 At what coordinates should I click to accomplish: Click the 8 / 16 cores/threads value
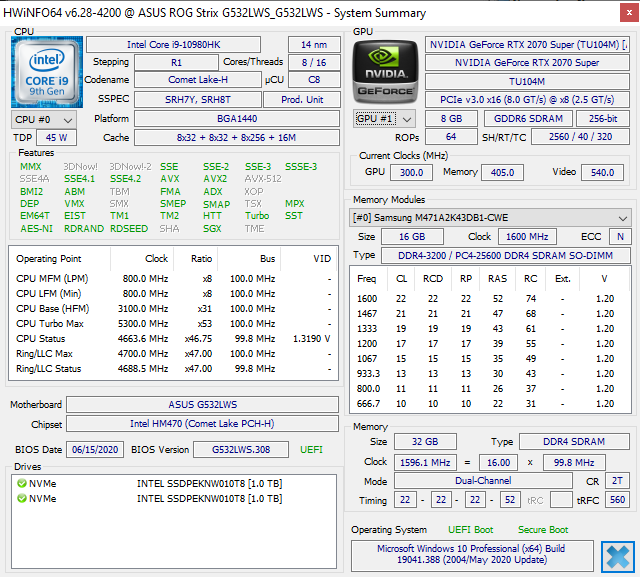(x=314, y=62)
